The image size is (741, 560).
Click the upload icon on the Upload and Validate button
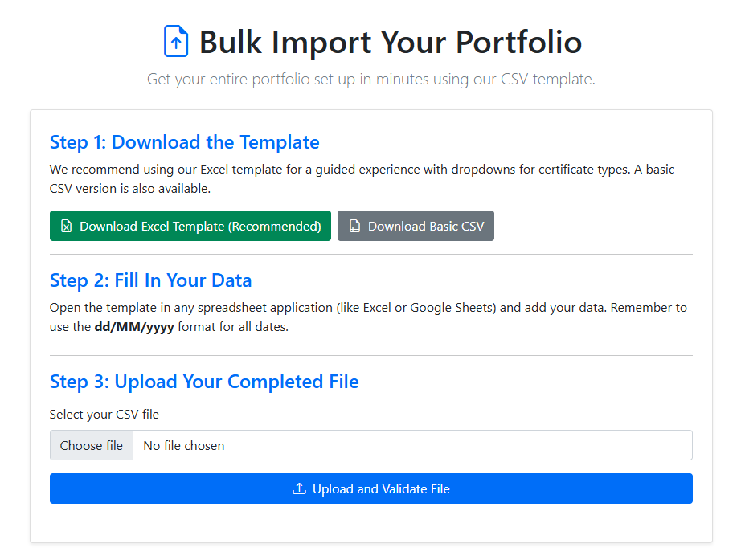point(299,488)
